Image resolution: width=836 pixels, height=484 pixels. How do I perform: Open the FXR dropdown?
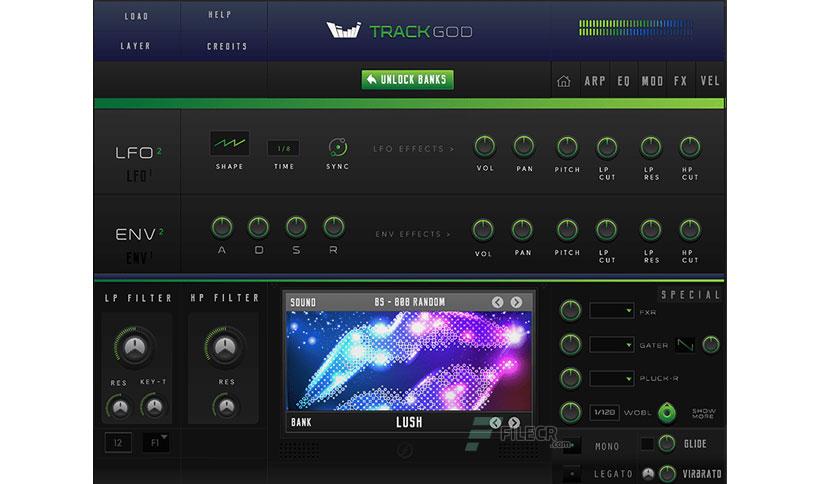pyautogui.click(x=612, y=310)
